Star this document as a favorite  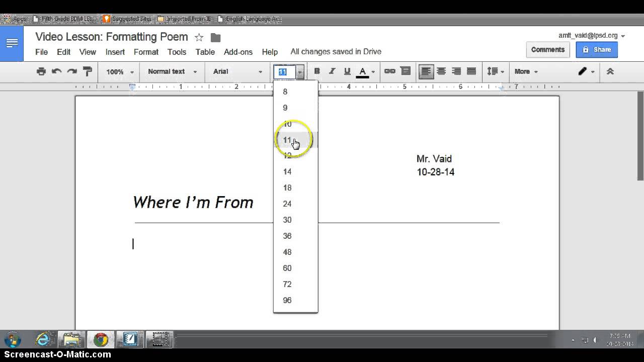click(199, 38)
